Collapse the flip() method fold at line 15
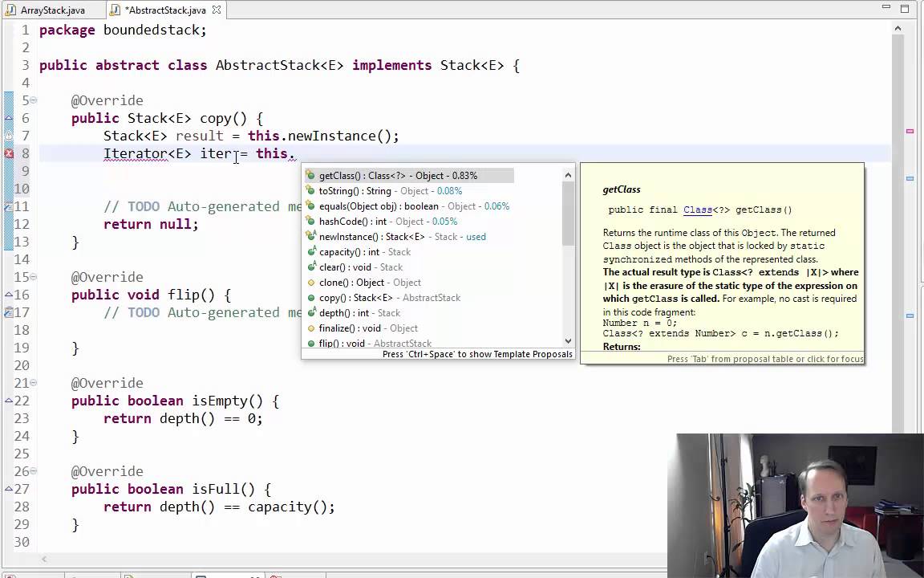This screenshot has width=924, height=578. click(34, 277)
